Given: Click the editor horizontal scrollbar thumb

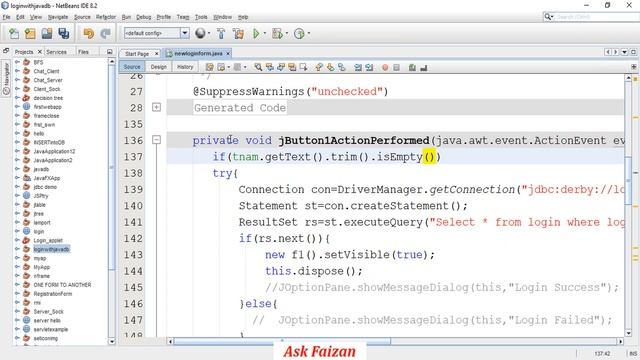Looking at the screenshot, I should click(x=282, y=341).
